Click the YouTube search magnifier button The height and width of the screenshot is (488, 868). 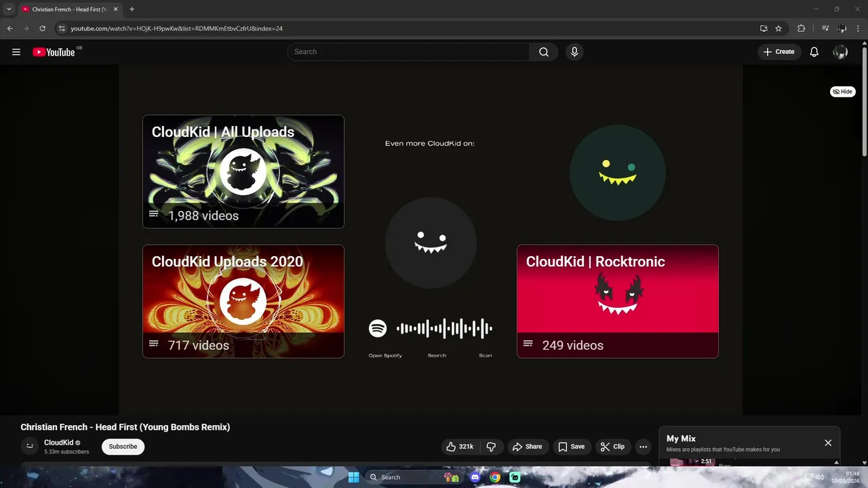544,52
